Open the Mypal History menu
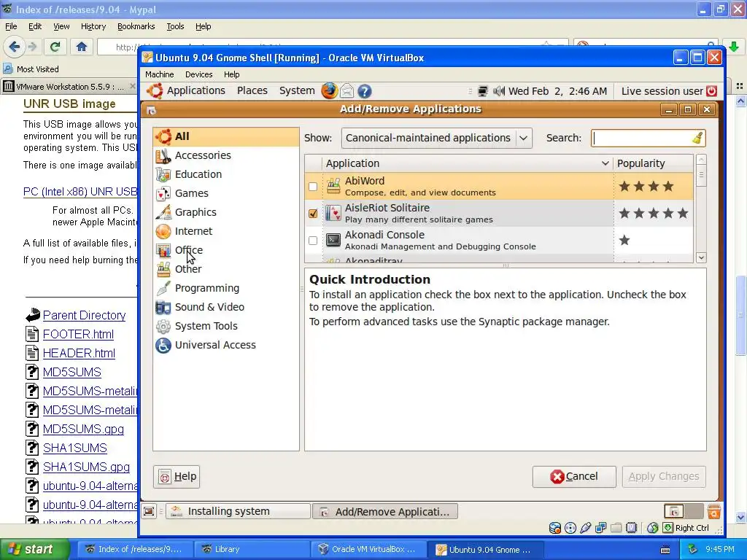This screenshot has width=747, height=560. [93, 27]
